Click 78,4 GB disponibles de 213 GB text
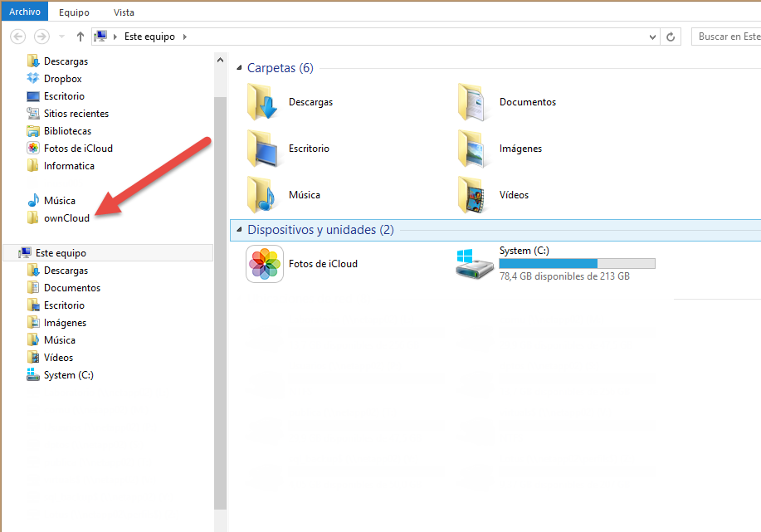Screen dimensions: 761x532 564,276
